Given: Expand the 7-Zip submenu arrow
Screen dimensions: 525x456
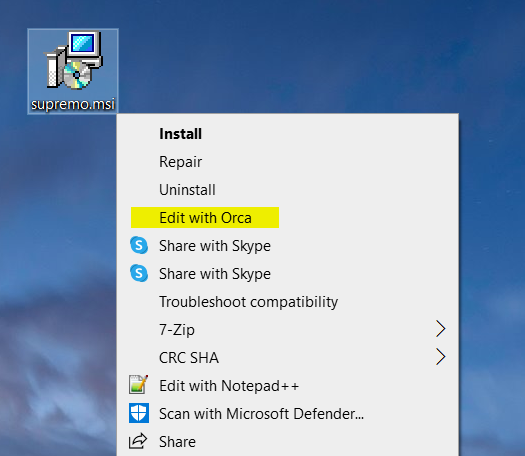Looking at the screenshot, I should [x=441, y=329].
